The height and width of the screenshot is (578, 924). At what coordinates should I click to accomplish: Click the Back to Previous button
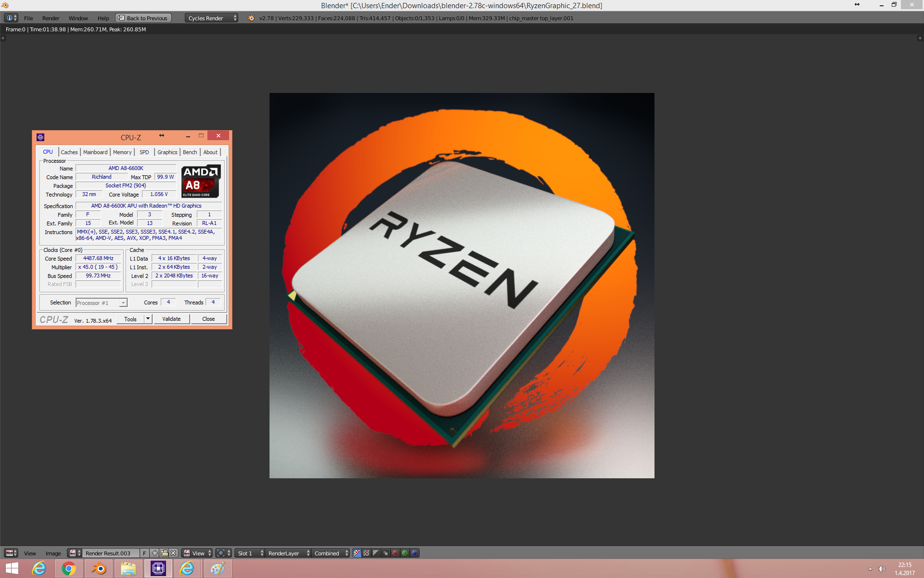point(143,18)
